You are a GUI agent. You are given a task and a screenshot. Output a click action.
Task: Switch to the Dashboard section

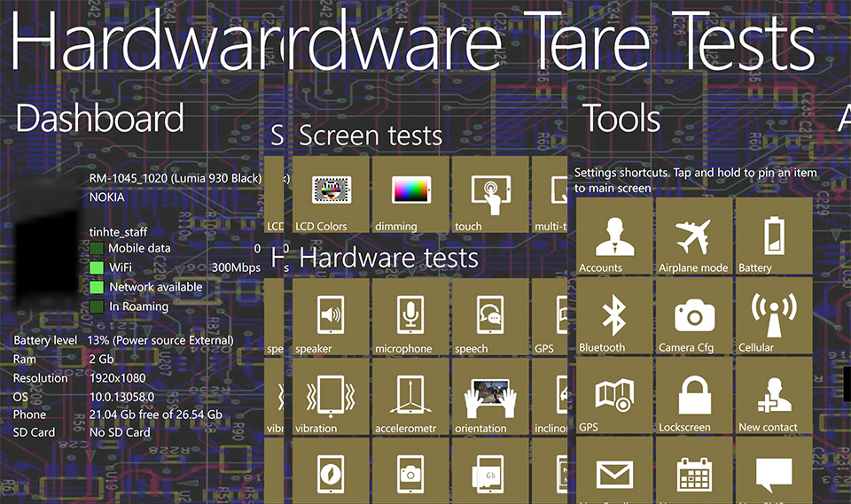coord(100,119)
